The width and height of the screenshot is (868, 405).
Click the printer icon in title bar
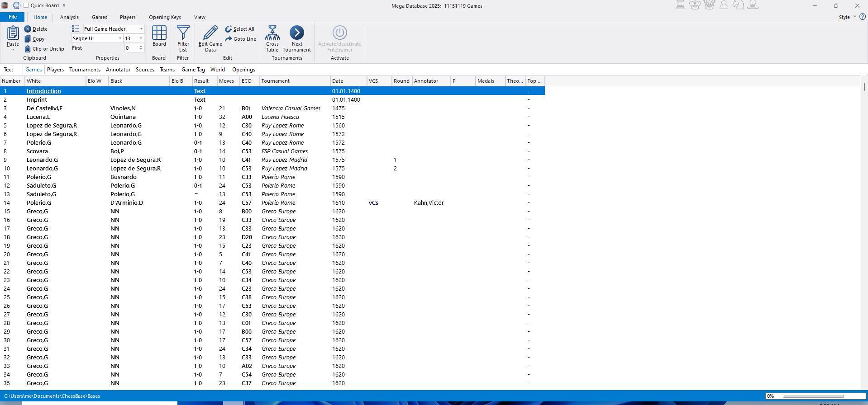click(16, 5)
